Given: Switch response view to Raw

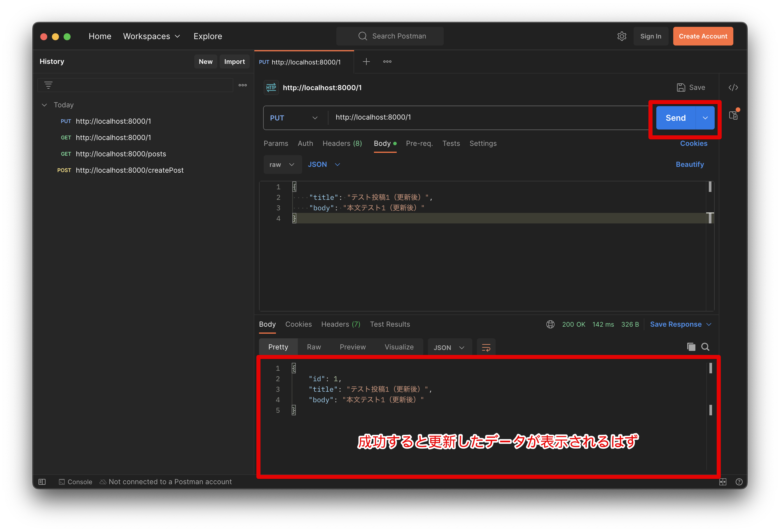Looking at the screenshot, I should point(314,347).
